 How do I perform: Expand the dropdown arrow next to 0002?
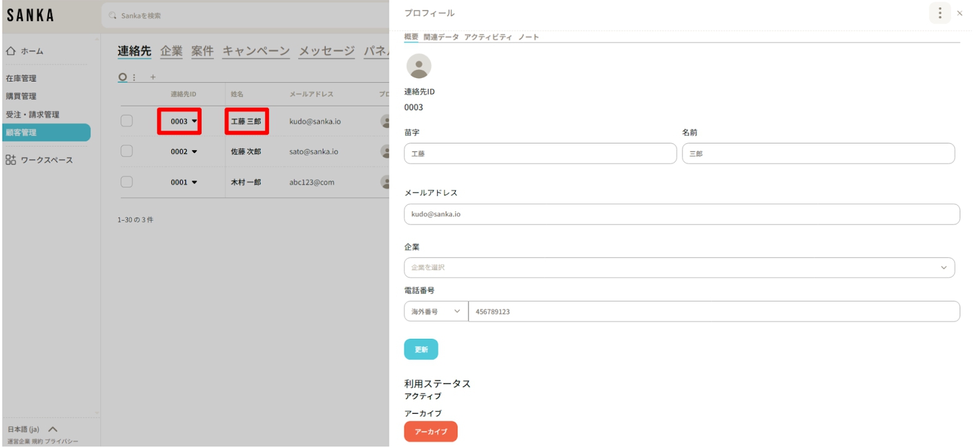point(194,151)
